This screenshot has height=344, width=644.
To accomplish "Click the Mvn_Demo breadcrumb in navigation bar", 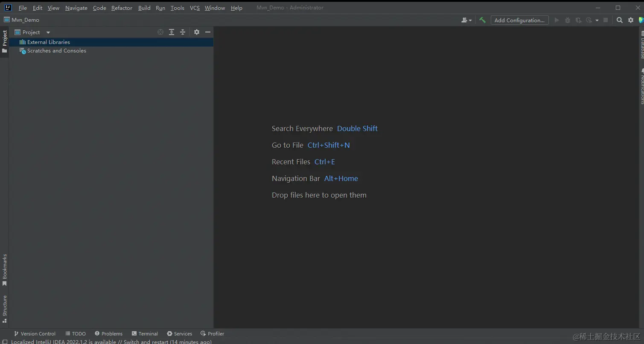I will tap(22, 20).
